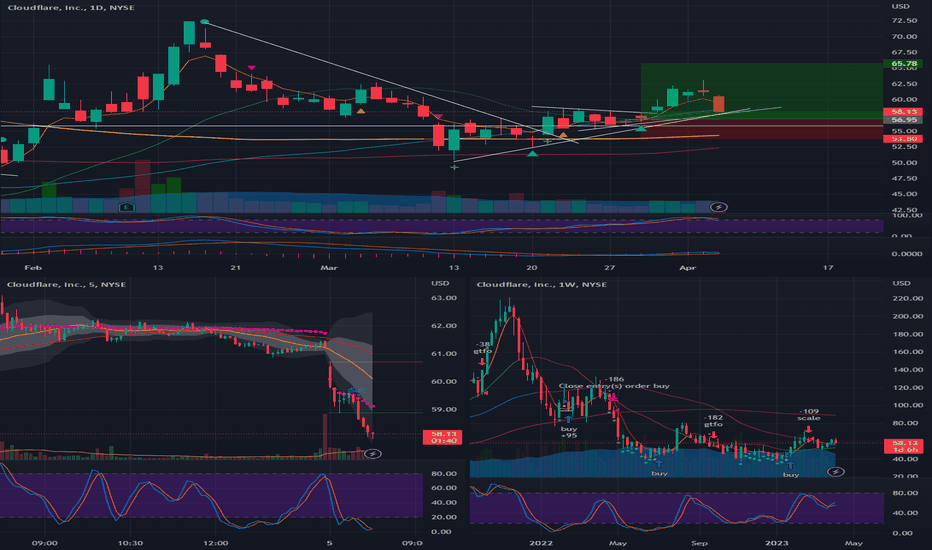Click the blue arrow above rightmost 'buy' label, weekly
Image resolution: width=932 pixels, height=550 pixels.
click(x=790, y=466)
